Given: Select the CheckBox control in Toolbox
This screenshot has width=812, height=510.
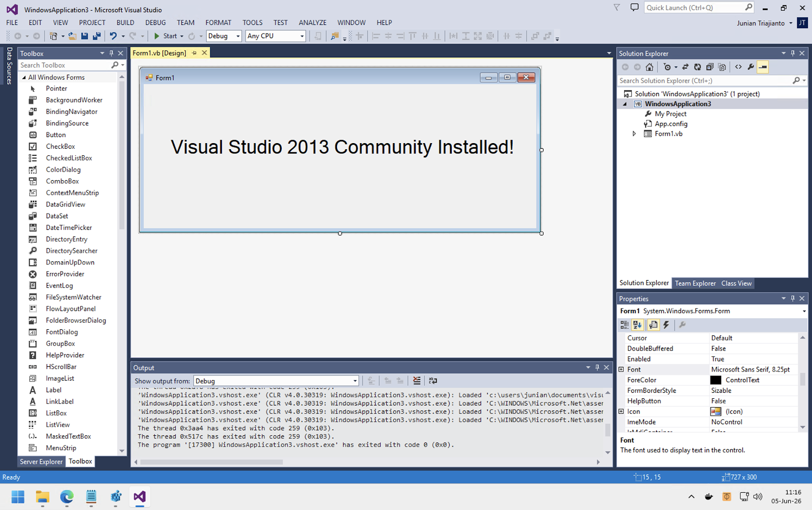Looking at the screenshot, I should coord(60,147).
